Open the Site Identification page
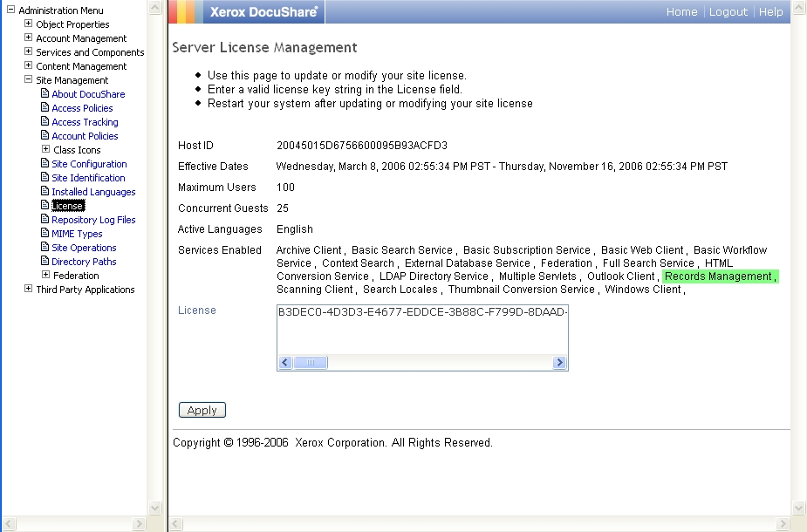The image size is (807, 532). [x=88, y=178]
